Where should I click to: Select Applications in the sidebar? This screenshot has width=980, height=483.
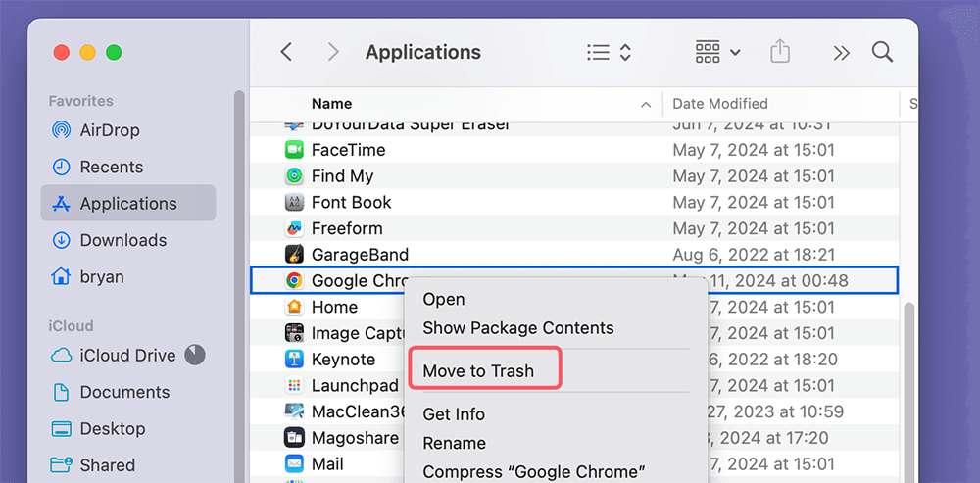point(128,203)
